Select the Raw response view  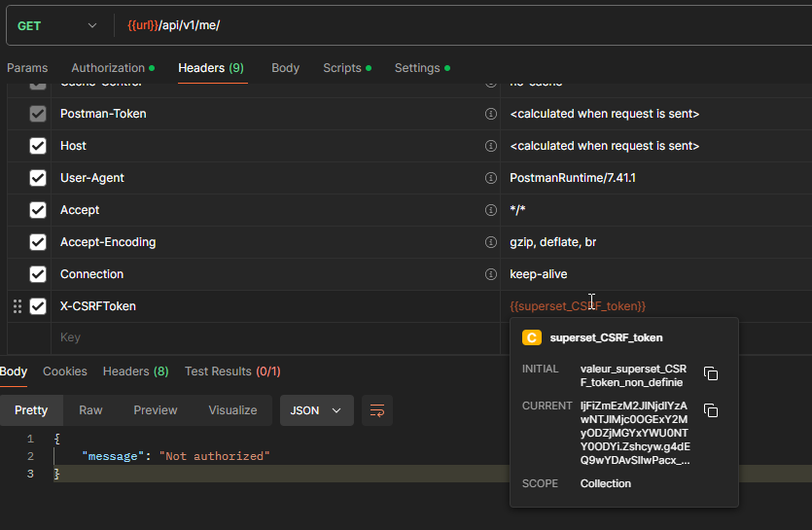90,410
